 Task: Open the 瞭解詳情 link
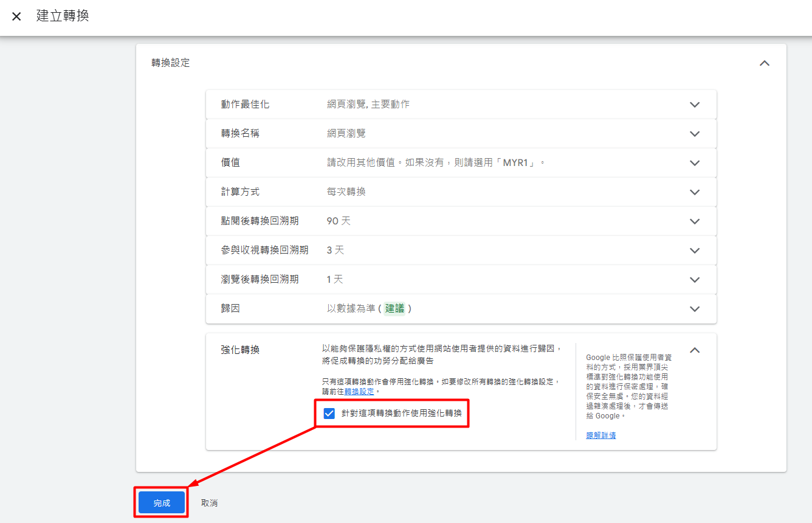click(x=600, y=435)
